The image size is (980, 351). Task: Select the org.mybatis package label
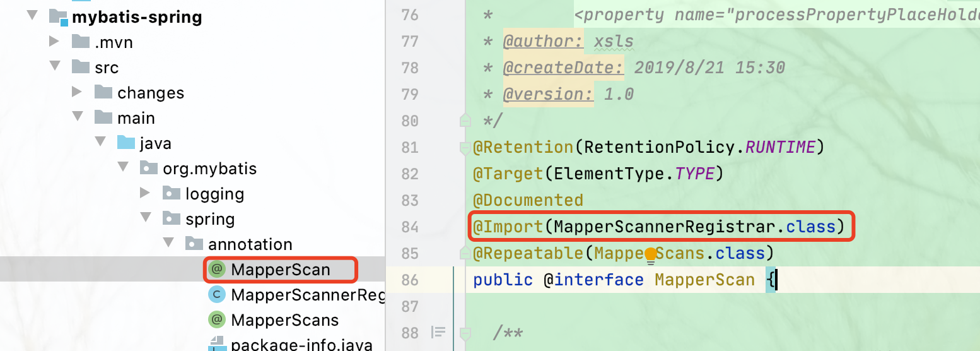210,169
